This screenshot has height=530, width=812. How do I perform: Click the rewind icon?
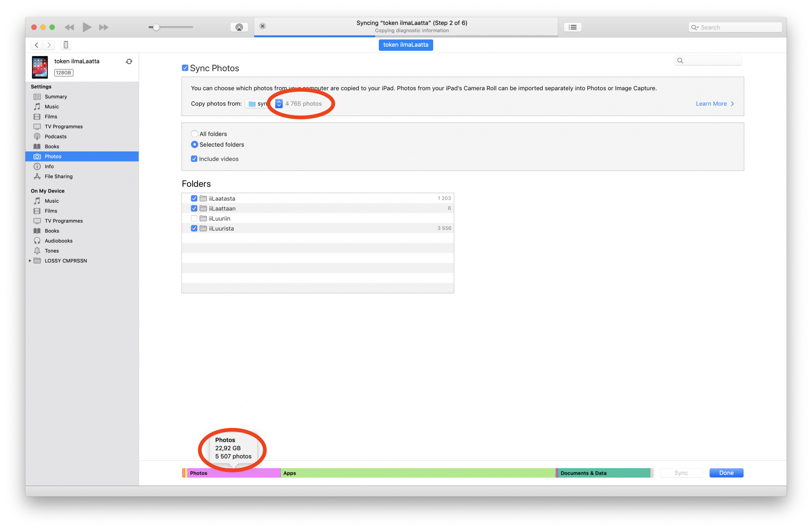tap(69, 27)
